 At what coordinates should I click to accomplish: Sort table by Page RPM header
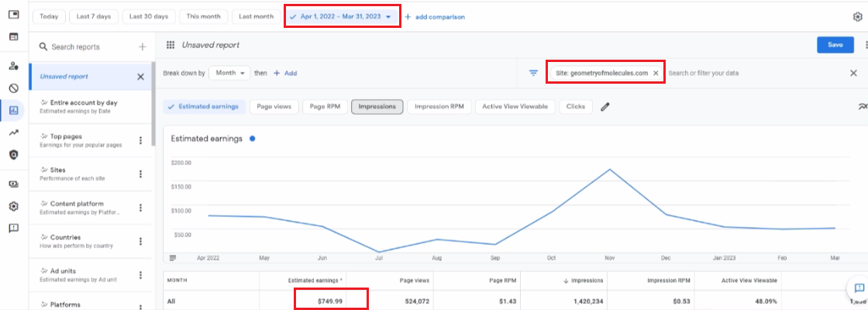[503, 281]
